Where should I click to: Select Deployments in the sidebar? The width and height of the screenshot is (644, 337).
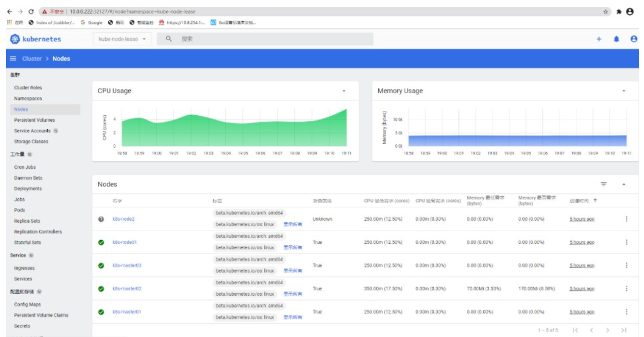[28, 189]
